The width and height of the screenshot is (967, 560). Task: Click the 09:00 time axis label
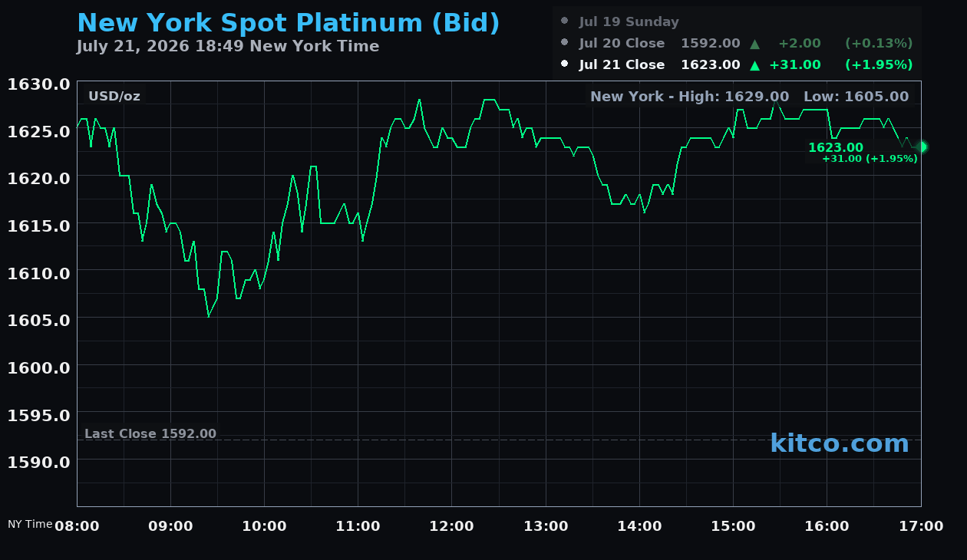(x=170, y=526)
